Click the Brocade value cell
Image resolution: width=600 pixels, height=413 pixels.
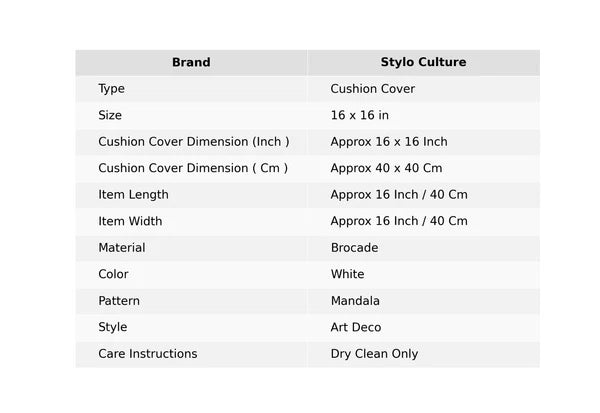coord(354,248)
